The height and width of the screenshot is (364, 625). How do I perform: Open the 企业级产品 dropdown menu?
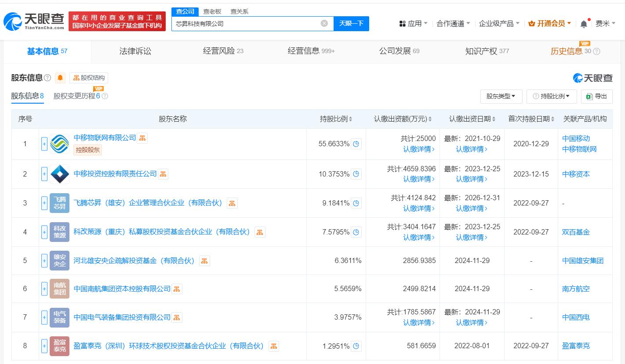click(x=499, y=24)
